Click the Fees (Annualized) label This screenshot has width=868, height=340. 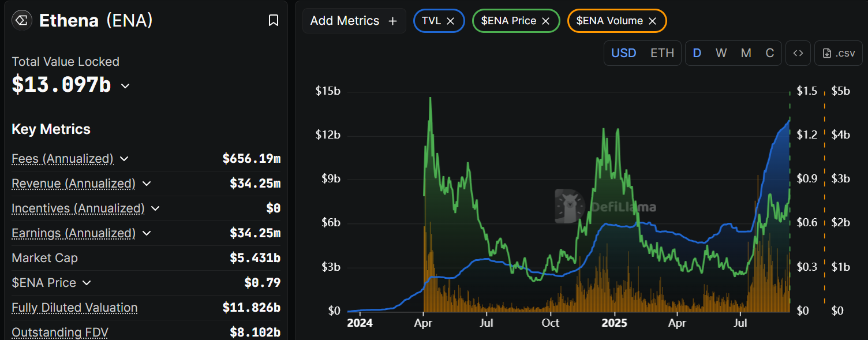tap(62, 159)
